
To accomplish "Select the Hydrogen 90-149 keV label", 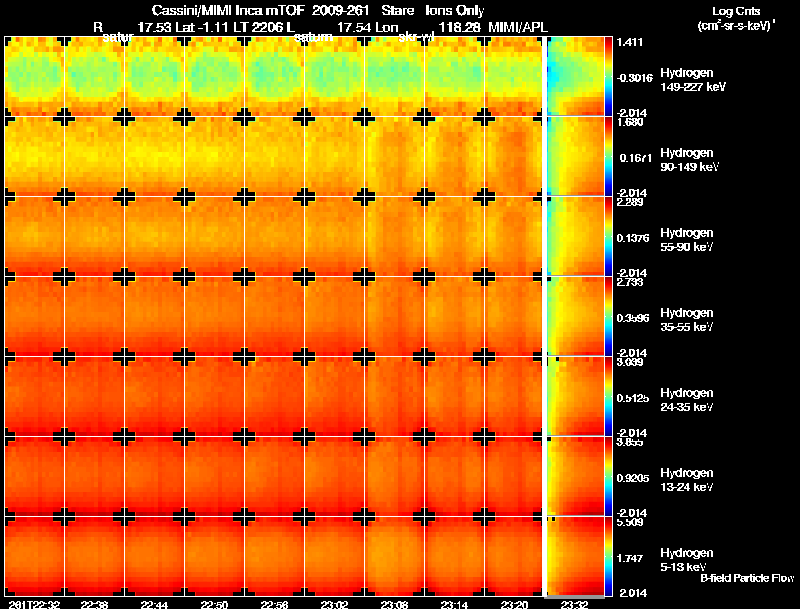I will [x=689, y=160].
